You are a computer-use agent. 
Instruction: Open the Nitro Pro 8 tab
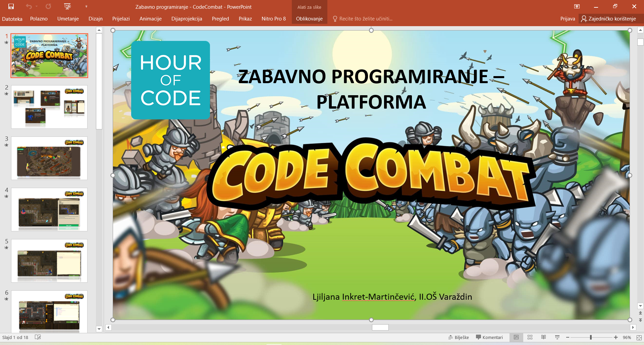pos(274,19)
